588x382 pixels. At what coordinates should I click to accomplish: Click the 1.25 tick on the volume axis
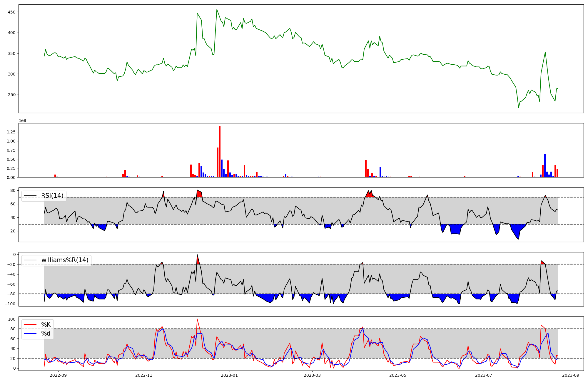[11, 132]
